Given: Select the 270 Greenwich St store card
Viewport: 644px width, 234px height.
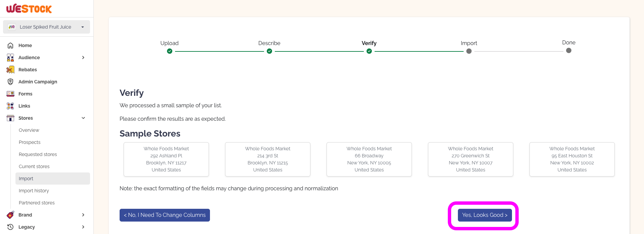Looking at the screenshot, I should pyautogui.click(x=471, y=159).
